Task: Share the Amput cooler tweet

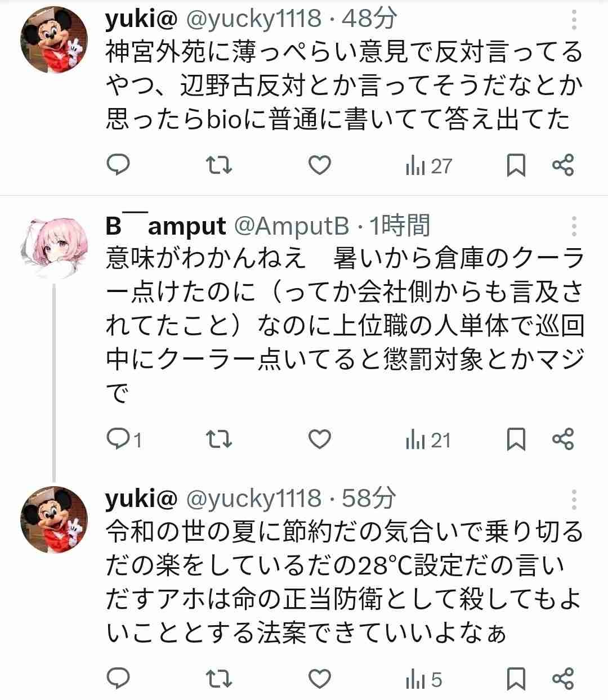Action: coord(562,439)
